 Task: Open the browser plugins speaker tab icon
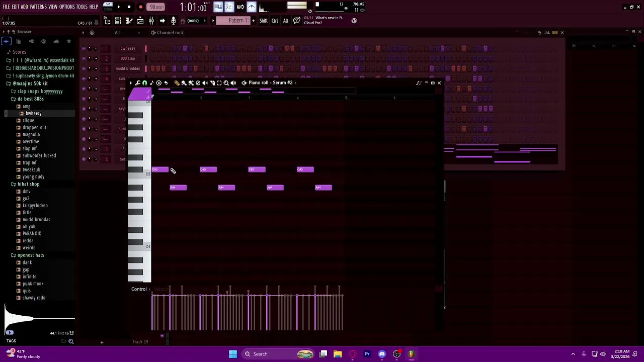click(x=31, y=41)
